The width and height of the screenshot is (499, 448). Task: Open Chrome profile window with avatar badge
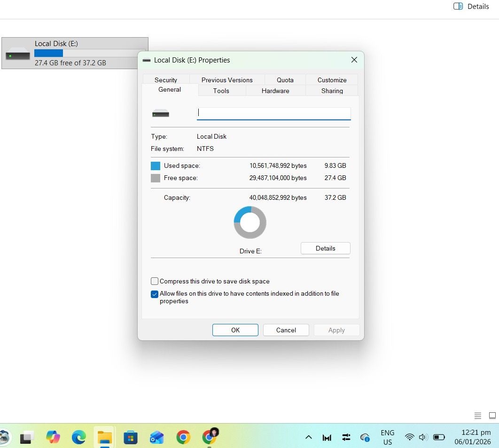[210, 436]
